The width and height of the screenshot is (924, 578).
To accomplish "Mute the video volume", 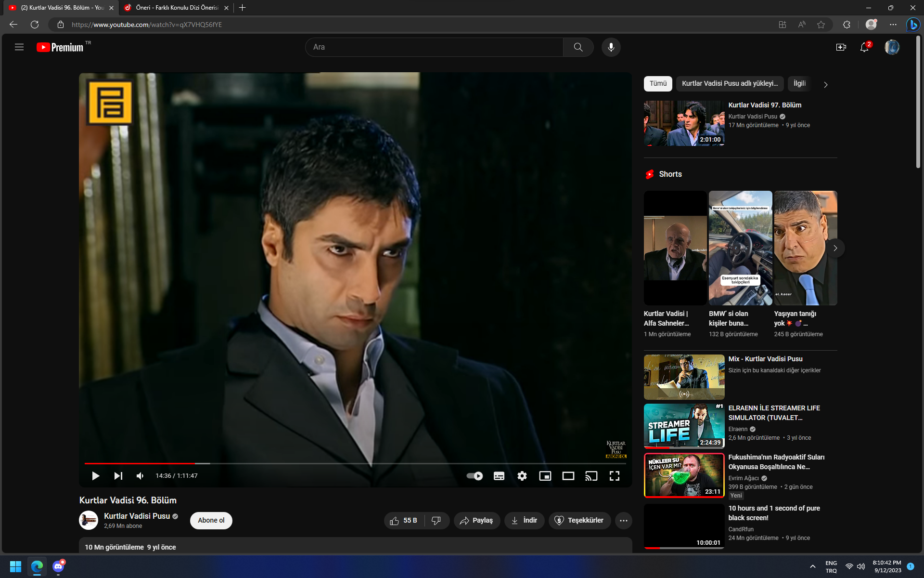I will [x=140, y=476].
